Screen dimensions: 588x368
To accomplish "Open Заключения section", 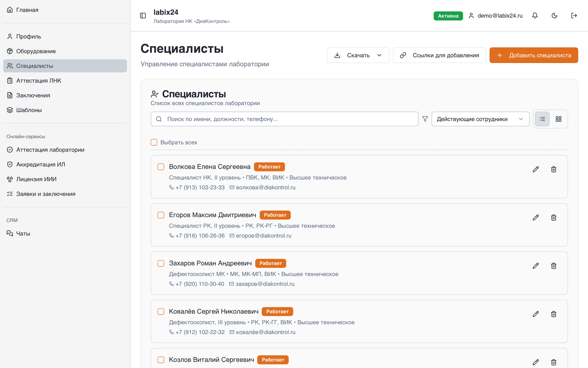I will pos(65,95).
